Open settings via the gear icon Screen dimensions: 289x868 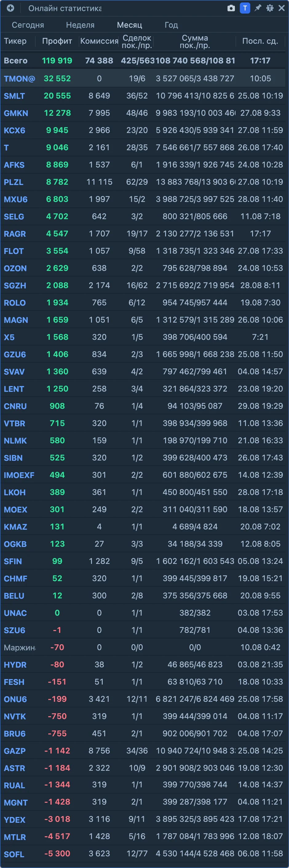click(270, 8)
